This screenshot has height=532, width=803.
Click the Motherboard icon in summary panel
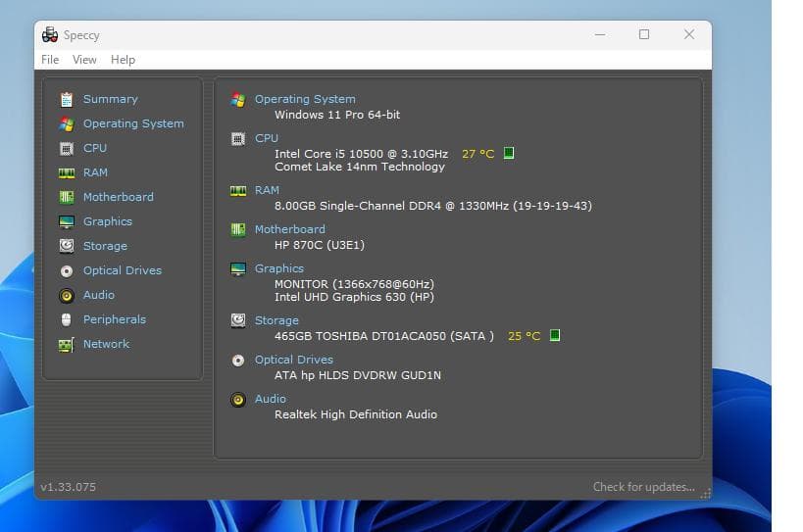pyautogui.click(x=238, y=229)
